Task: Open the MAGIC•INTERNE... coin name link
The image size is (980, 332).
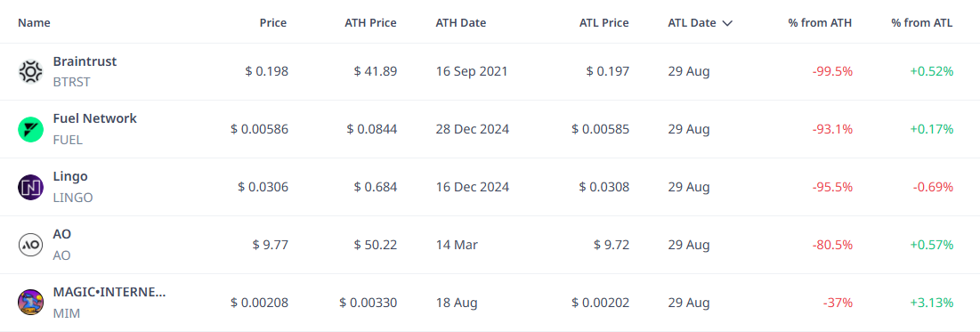Action: pyautogui.click(x=109, y=291)
